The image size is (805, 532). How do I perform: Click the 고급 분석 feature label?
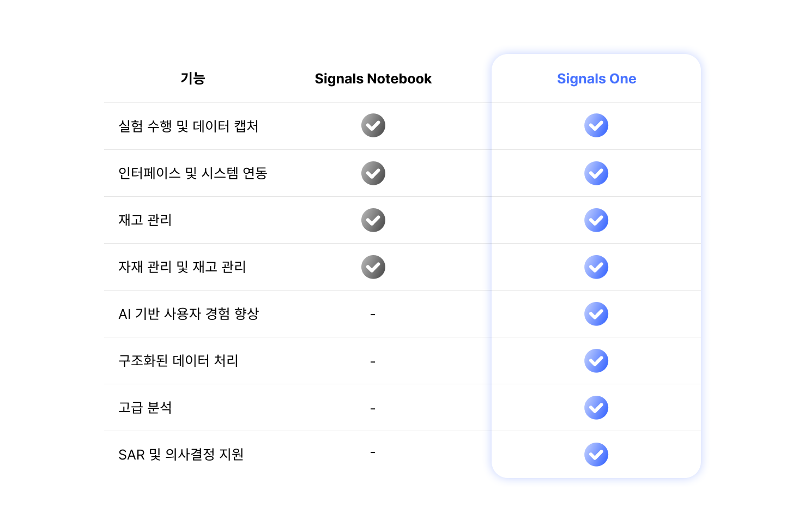(145, 408)
